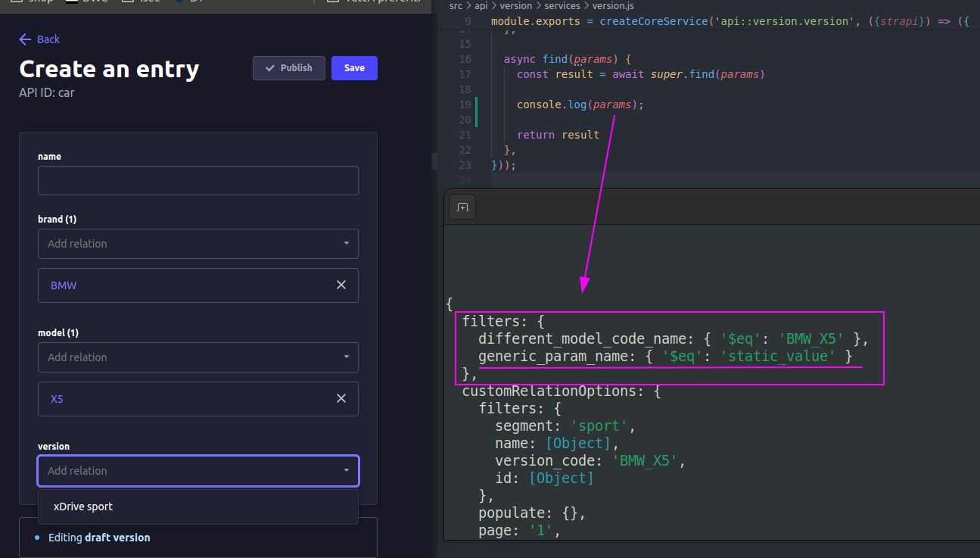Click line number 21 in the editor gutter
This screenshot has height=558, width=980.
coord(465,135)
